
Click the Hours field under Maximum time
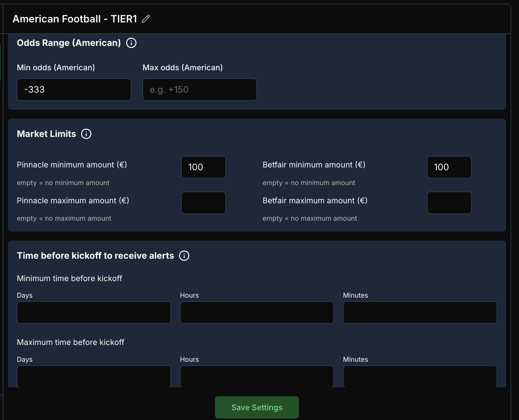pos(257,376)
